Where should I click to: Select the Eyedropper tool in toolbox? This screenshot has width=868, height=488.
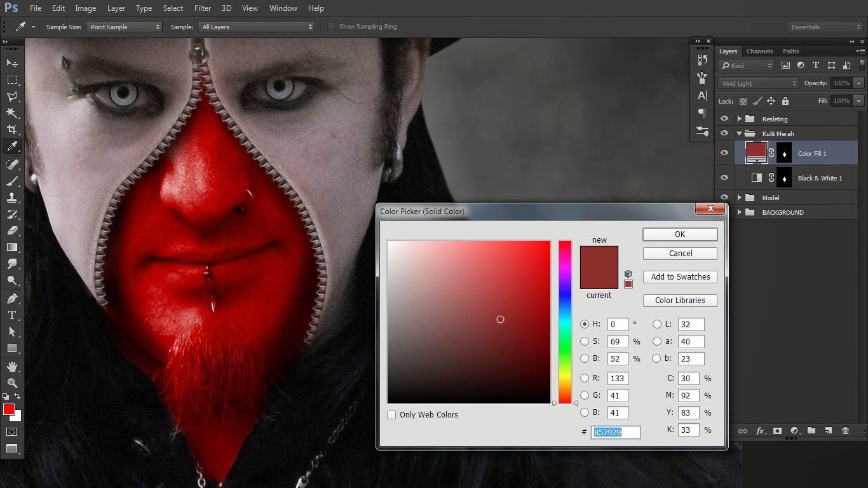click(12, 147)
